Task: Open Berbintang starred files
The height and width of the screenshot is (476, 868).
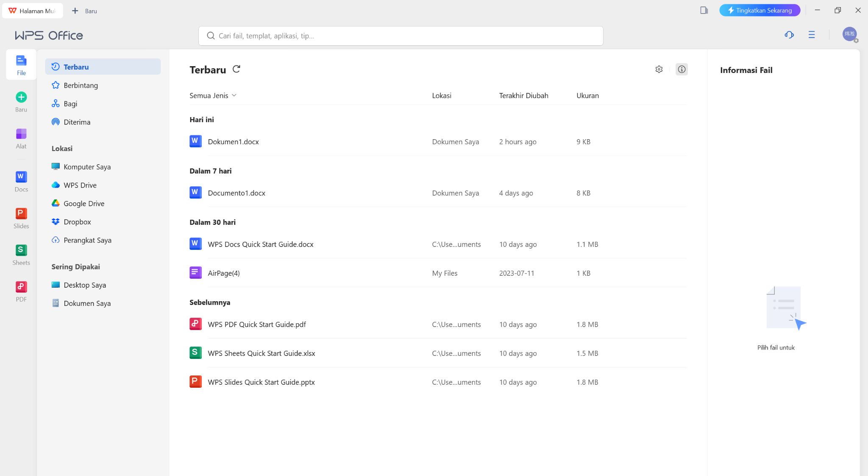Action: click(103, 85)
